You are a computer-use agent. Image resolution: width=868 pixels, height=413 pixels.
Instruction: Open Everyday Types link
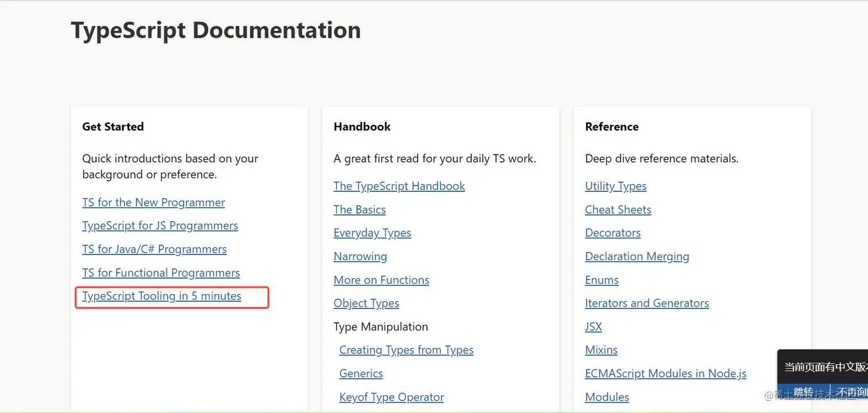[x=372, y=233]
